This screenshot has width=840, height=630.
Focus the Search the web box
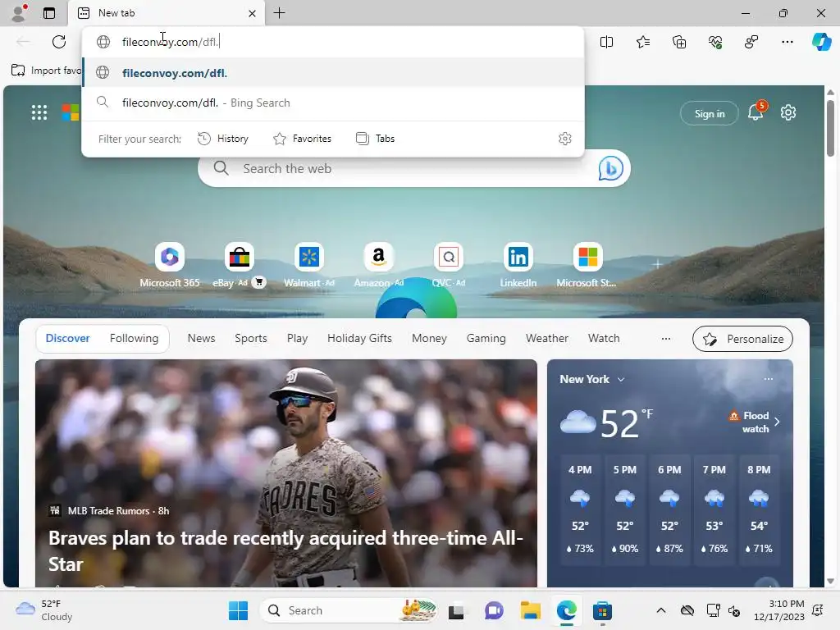(x=413, y=169)
